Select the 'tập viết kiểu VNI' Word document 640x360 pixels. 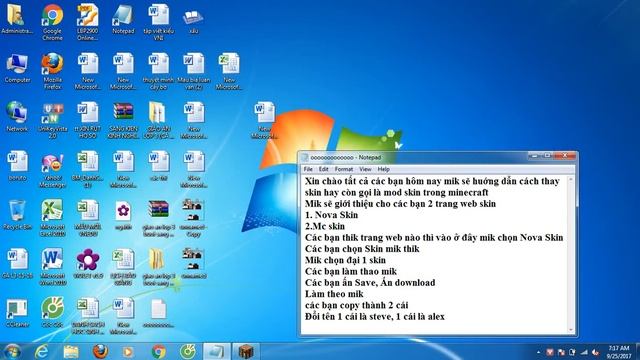(x=158, y=22)
